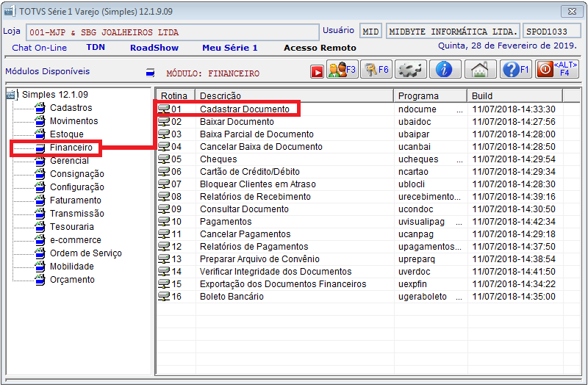The image size is (588, 387).
Task: Click the routine 02 row icon
Action: (164, 122)
